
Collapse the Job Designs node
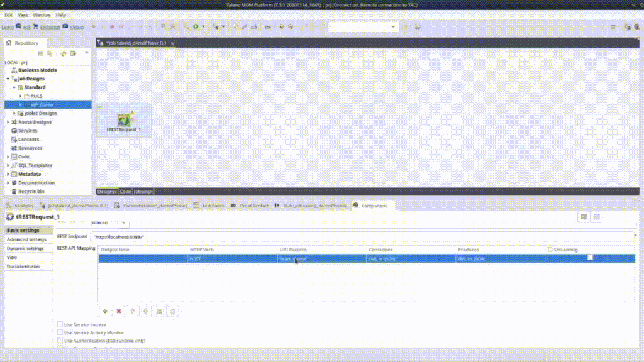pos(8,79)
